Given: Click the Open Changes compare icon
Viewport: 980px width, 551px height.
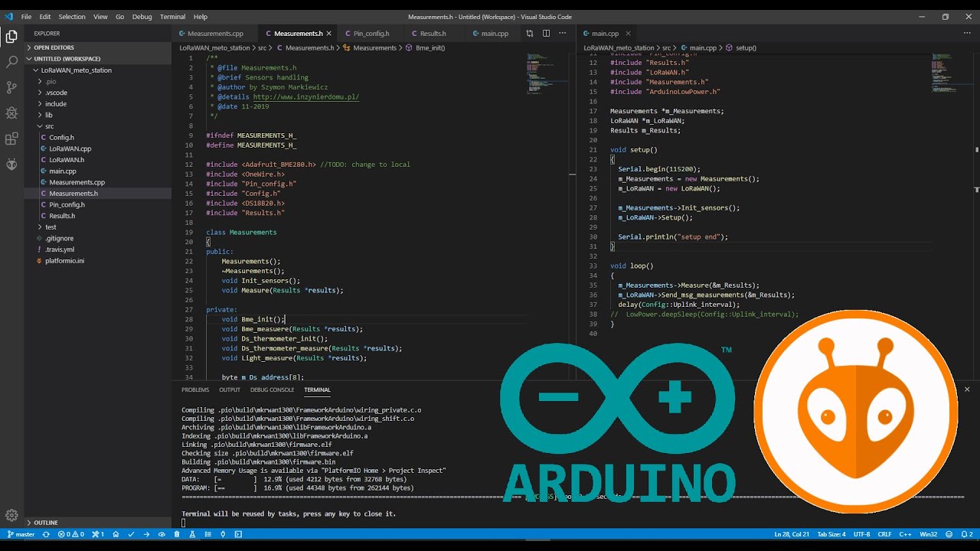Looking at the screenshot, I should (529, 33).
